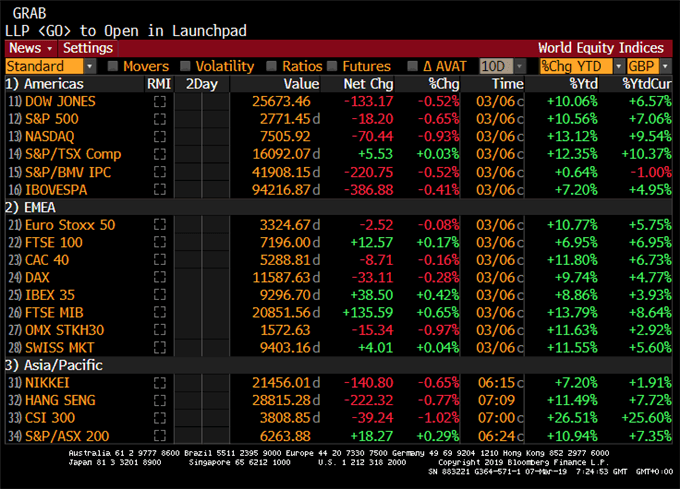This screenshot has height=489, width=680.
Task: Open the RMI icon for S&P/BMV IPC
Action: click(x=160, y=172)
